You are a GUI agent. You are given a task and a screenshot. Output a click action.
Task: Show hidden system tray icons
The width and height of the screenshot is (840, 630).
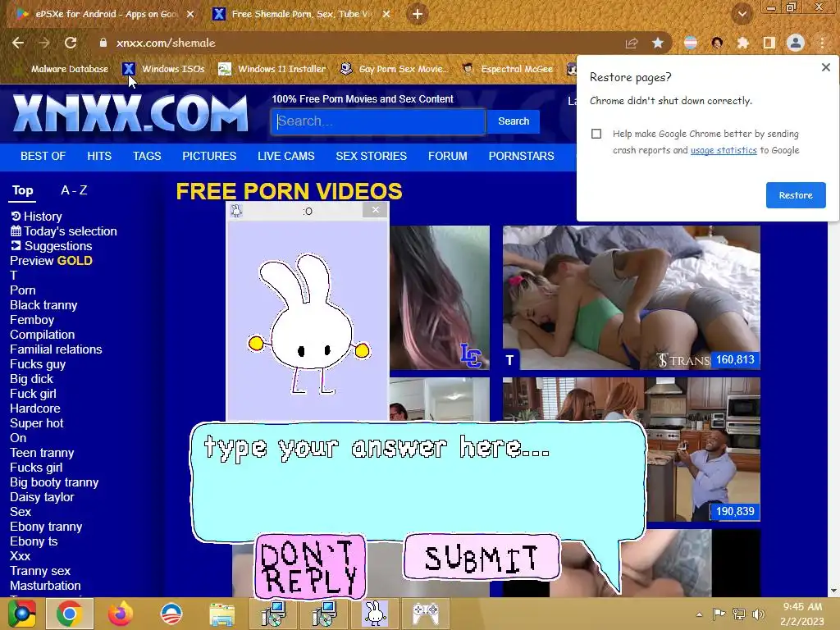click(x=699, y=614)
